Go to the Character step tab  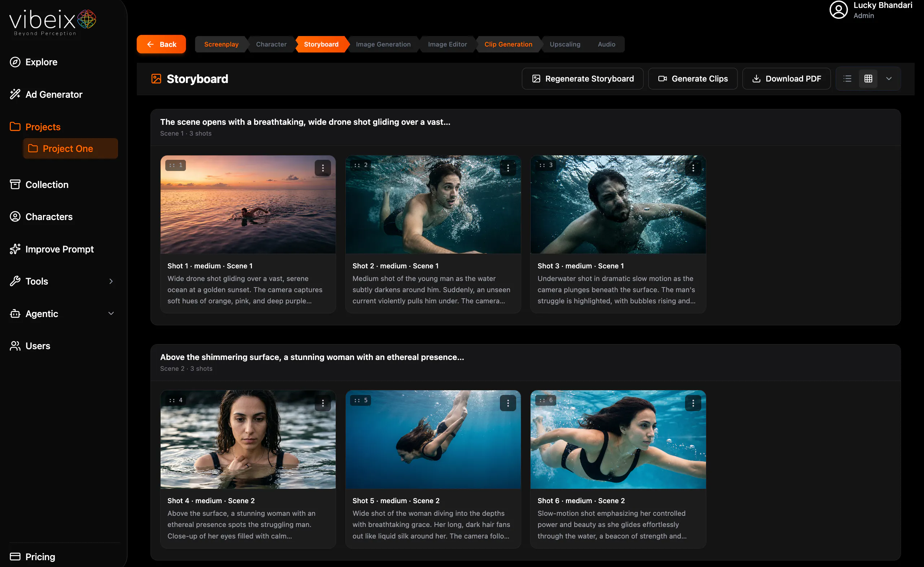click(271, 44)
